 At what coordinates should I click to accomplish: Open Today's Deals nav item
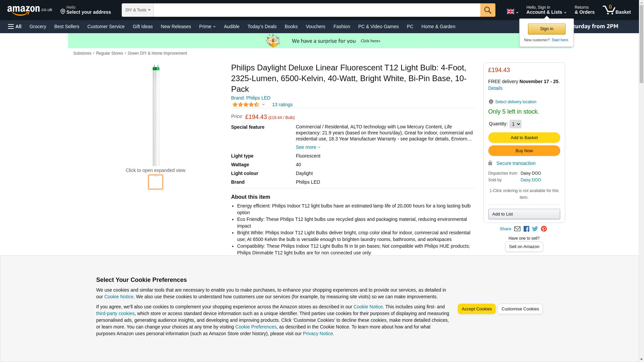(x=262, y=26)
